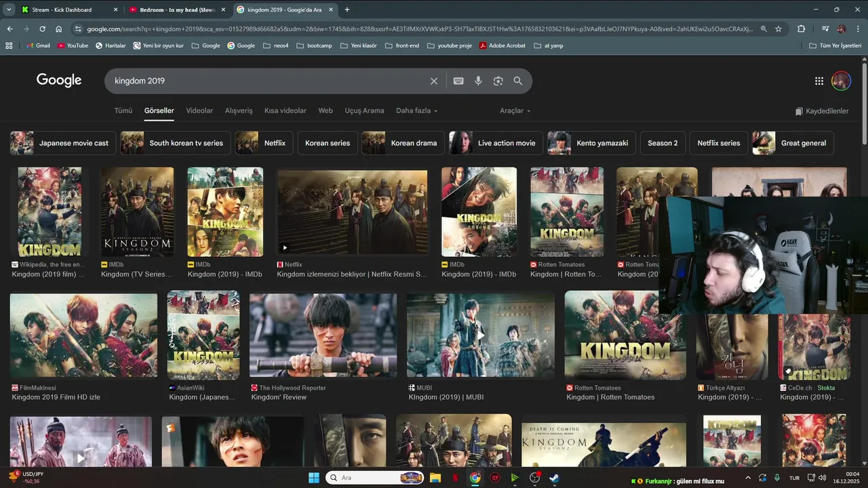Expand the Araçlar tools dropdown
This screenshot has height=488, width=868.
(515, 110)
